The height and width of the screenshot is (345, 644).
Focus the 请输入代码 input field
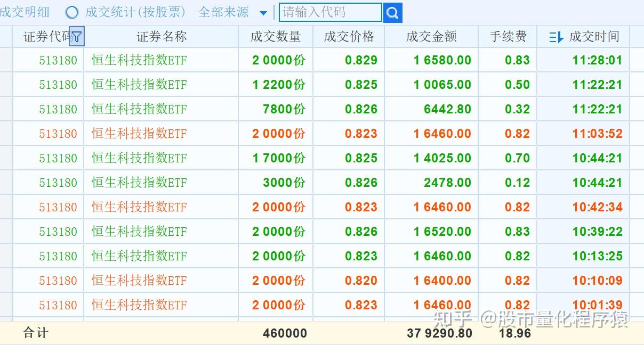330,12
